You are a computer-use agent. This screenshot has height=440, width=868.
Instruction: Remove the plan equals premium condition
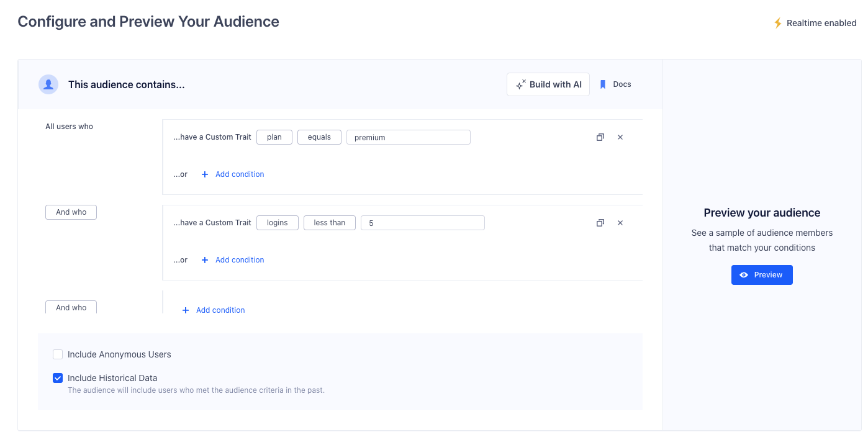click(x=620, y=137)
